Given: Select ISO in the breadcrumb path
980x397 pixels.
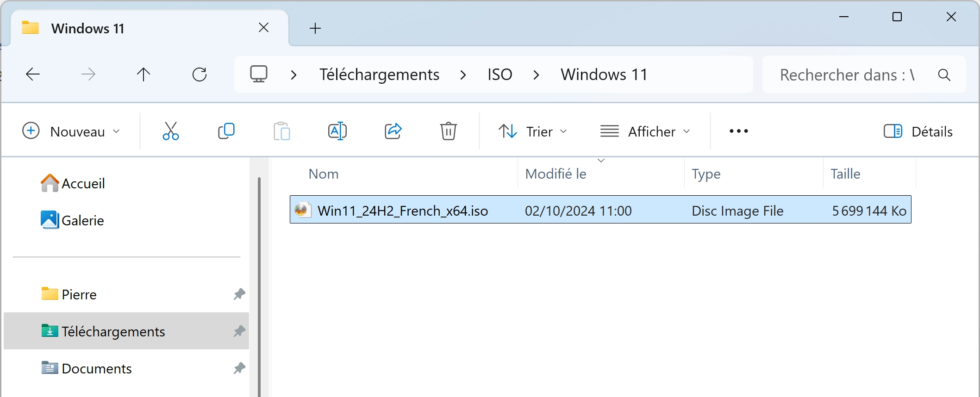Looking at the screenshot, I should click(499, 74).
